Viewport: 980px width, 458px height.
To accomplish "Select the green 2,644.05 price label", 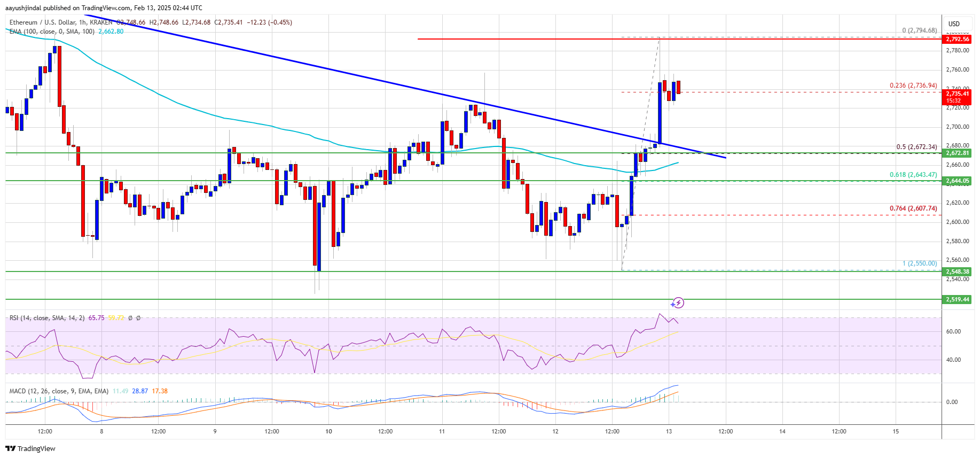I will (x=958, y=181).
